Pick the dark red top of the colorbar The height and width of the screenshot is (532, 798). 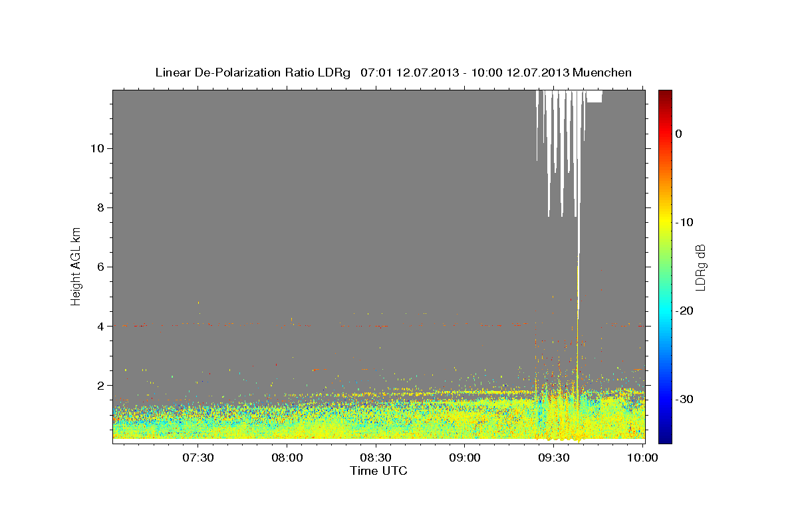pos(665,96)
